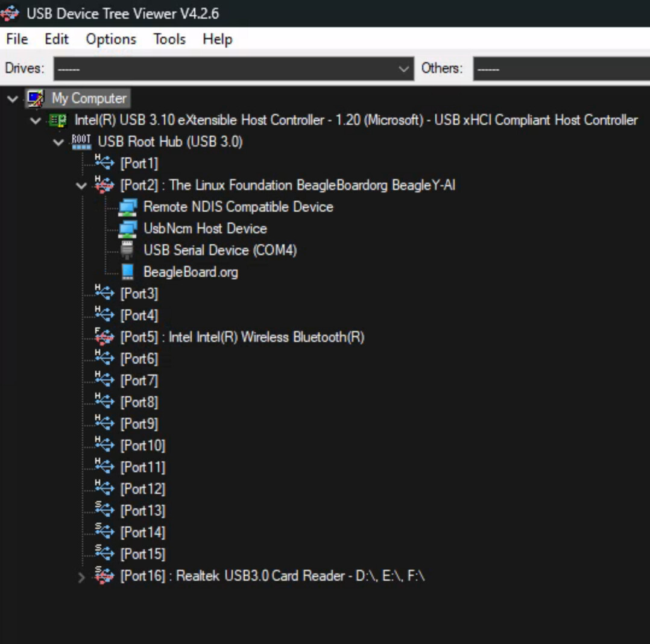This screenshot has height=644, width=650.
Task: Select the [Port11] entry
Action: click(x=142, y=467)
